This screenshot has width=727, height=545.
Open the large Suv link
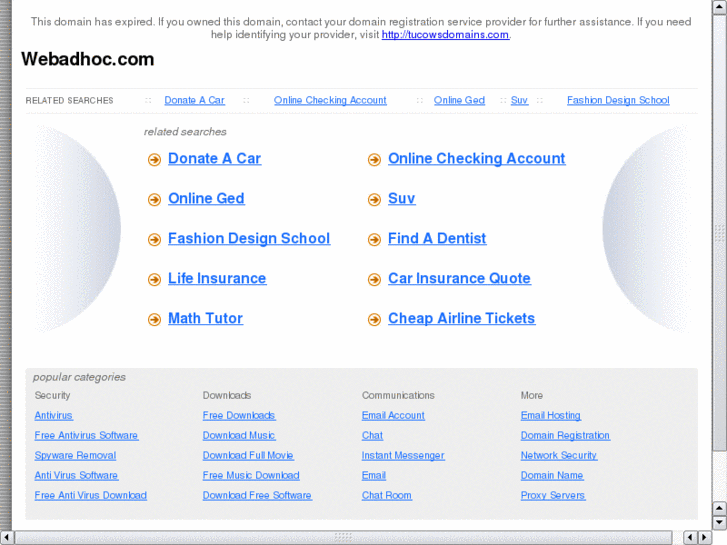pyautogui.click(x=402, y=199)
